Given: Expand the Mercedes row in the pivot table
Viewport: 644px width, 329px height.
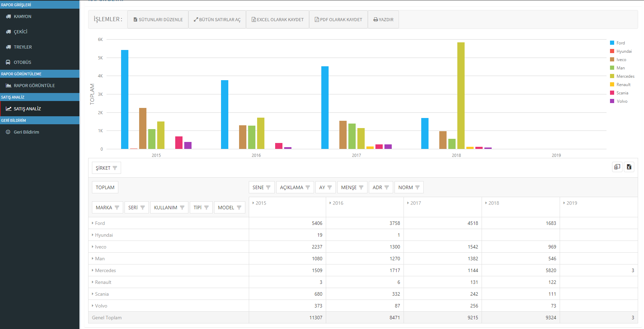Looking at the screenshot, I should [93, 270].
